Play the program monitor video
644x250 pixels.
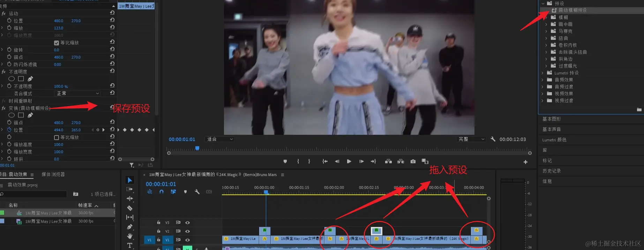tap(349, 161)
